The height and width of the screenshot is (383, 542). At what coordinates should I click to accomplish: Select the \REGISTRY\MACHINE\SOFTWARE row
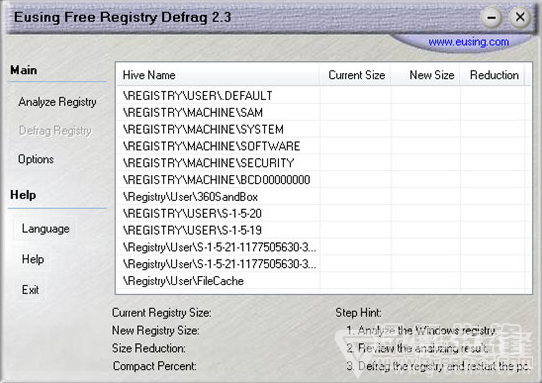point(324,146)
